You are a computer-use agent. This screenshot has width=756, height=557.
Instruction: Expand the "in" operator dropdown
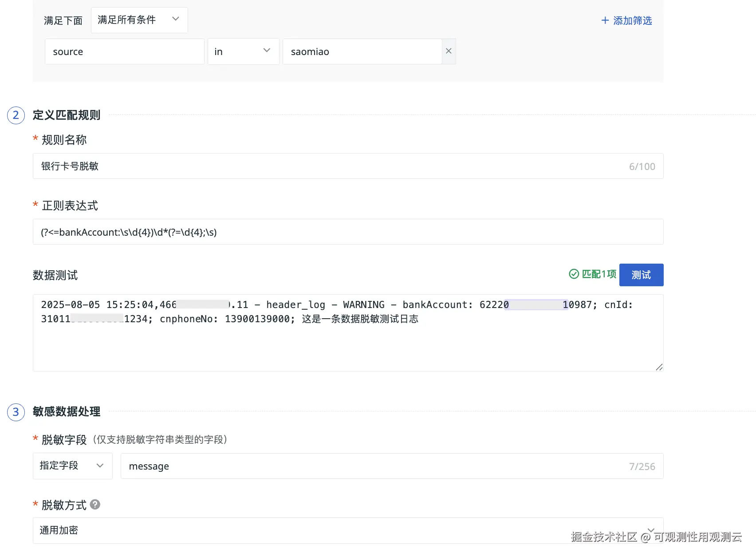243,51
